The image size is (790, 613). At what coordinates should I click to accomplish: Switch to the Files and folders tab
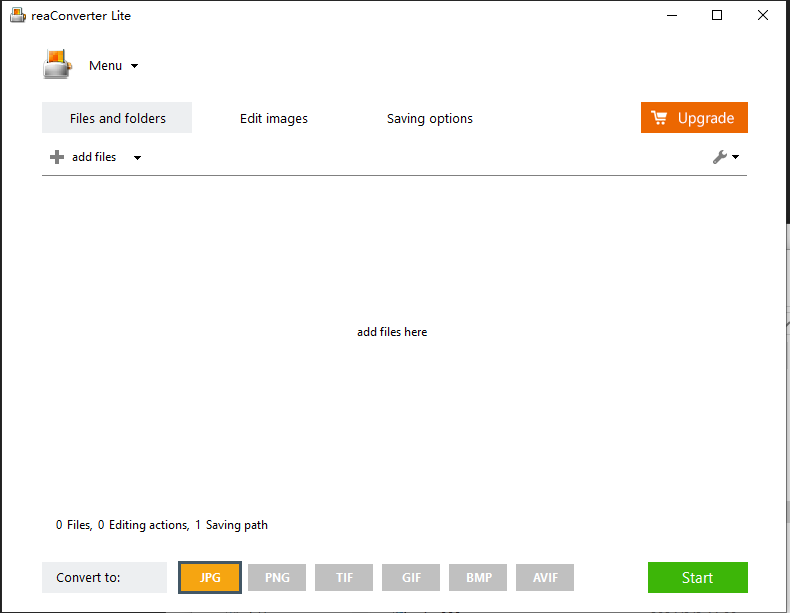tap(117, 118)
